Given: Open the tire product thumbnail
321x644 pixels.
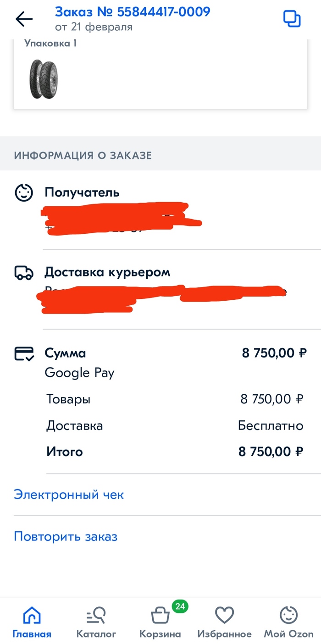Looking at the screenshot, I should click(44, 79).
